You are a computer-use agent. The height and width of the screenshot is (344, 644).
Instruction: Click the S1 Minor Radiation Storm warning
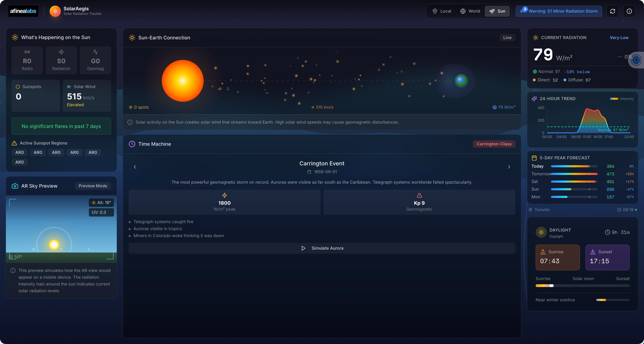click(x=558, y=11)
